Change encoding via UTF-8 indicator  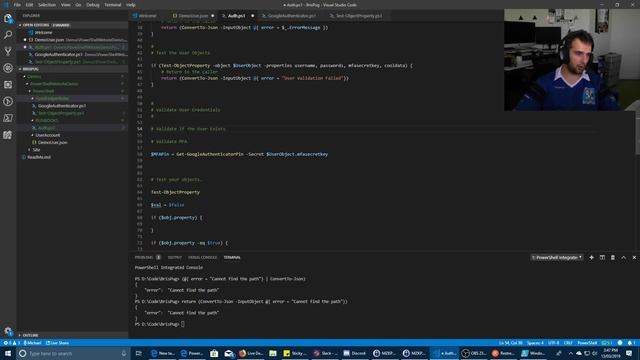coord(553,343)
